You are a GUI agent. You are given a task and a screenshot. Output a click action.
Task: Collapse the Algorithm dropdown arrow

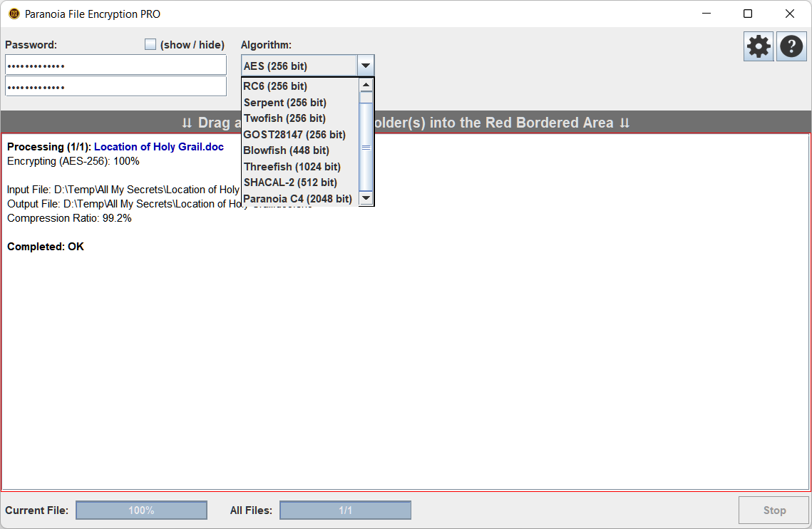tap(366, 65)
